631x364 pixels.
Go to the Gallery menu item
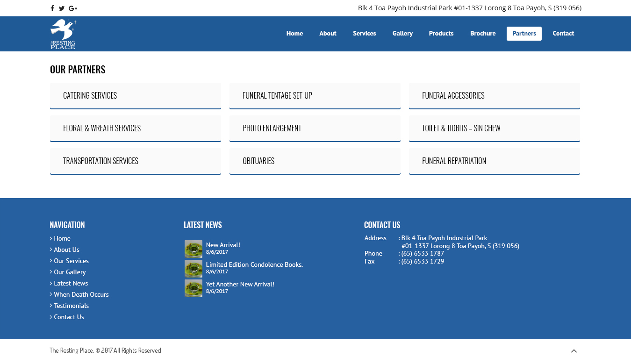[402, 34]
